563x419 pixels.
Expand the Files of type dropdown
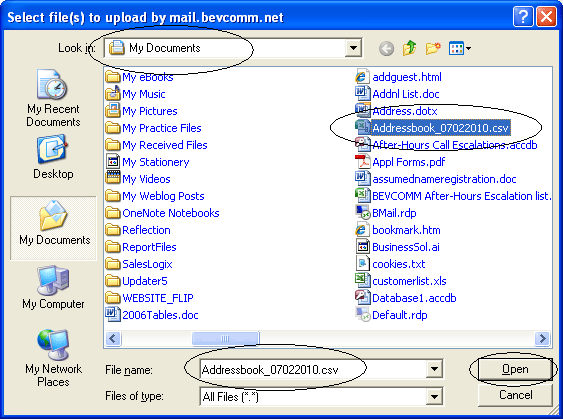434,397
